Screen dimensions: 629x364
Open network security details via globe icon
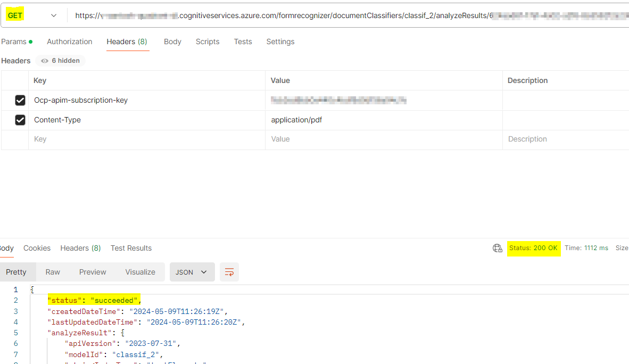(498, 248)
